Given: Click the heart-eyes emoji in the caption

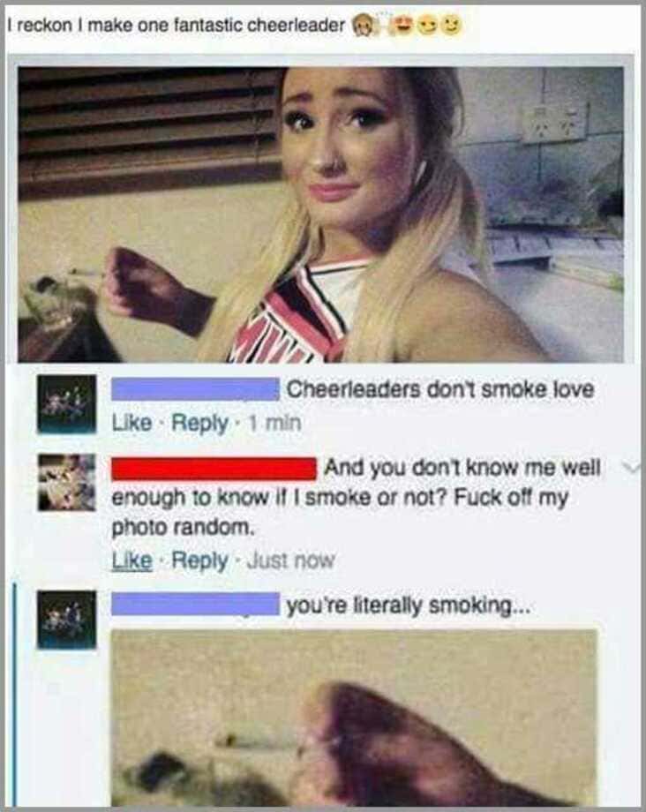Looking at the screenshot, I should pyautogui.click(x=402, y=25).
